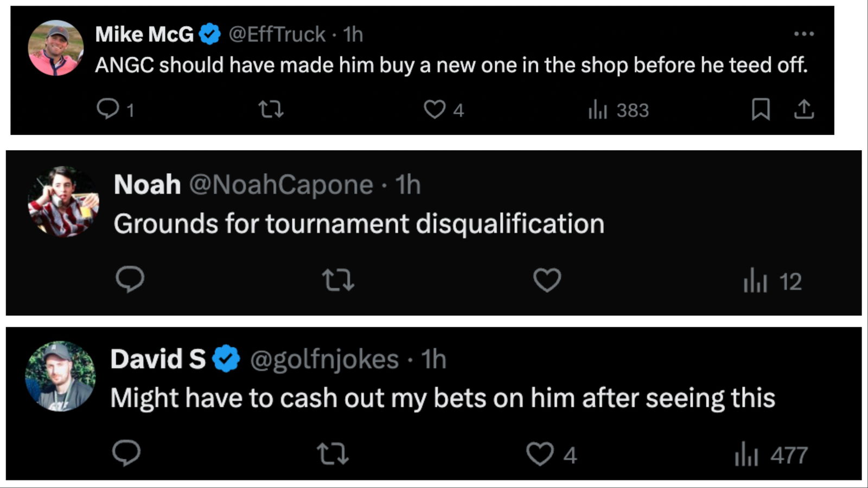The width and height of the screenshot is (868, 488).
Task: Repost Noah's disqualification tweet
Action: click(338, 280)
